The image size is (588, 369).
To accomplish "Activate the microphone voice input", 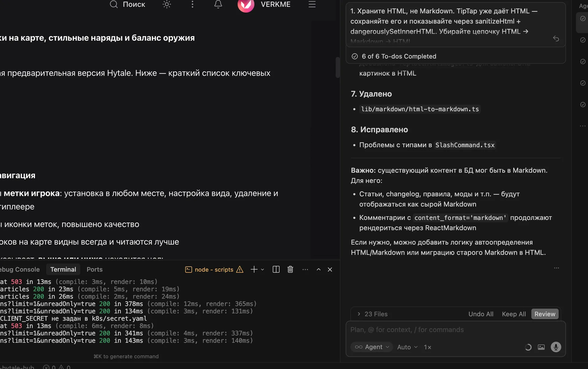I will (x=556, y=347).
